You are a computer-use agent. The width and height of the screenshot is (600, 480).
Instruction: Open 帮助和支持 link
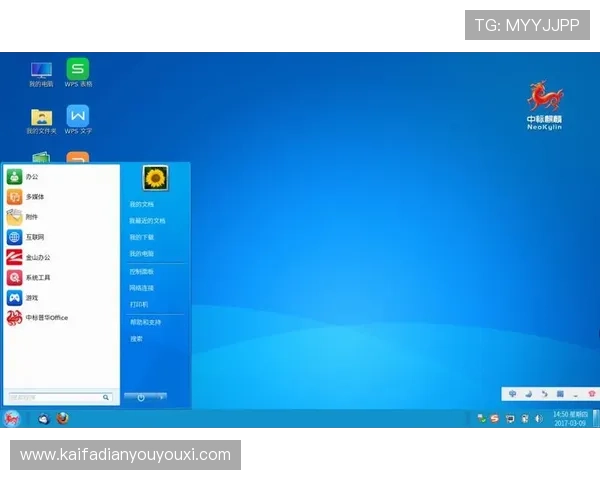pyautogui.click(x=145, y=322)
